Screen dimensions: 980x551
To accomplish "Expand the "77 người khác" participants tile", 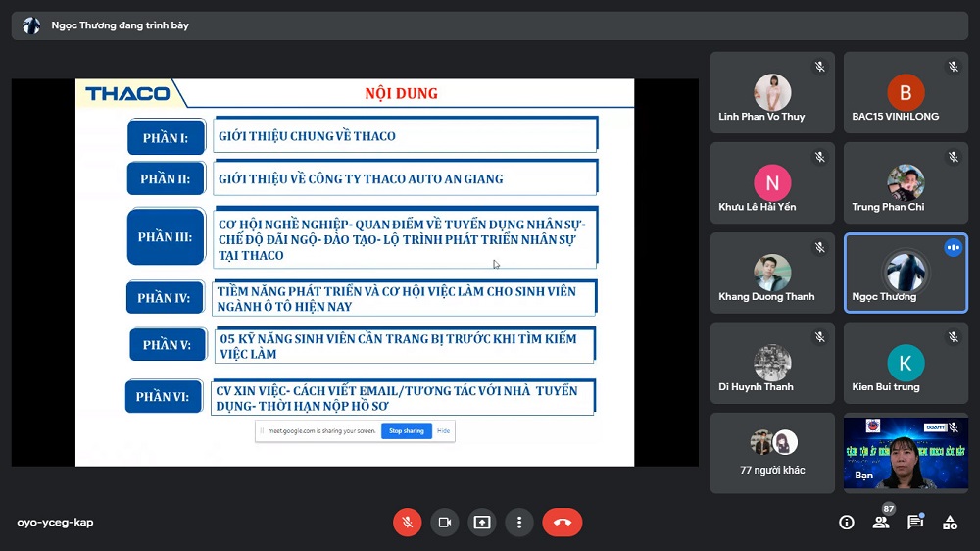I will click(772, 453).
